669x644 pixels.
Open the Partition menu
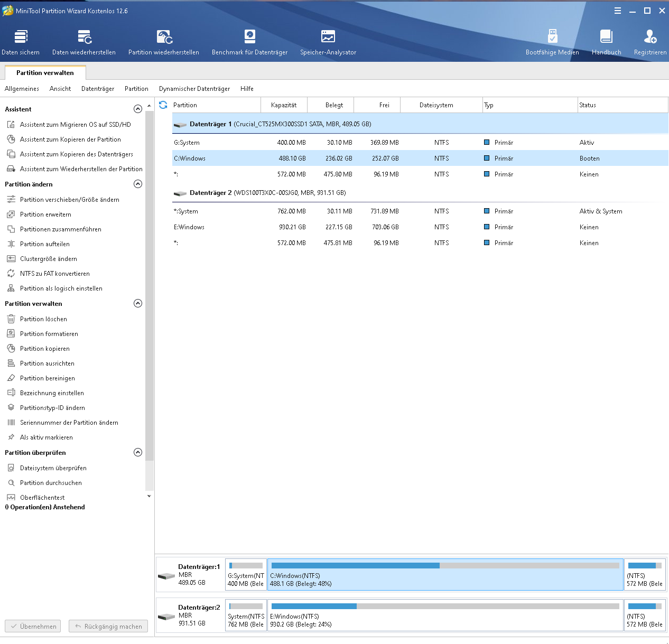click(x=136, y=89)
